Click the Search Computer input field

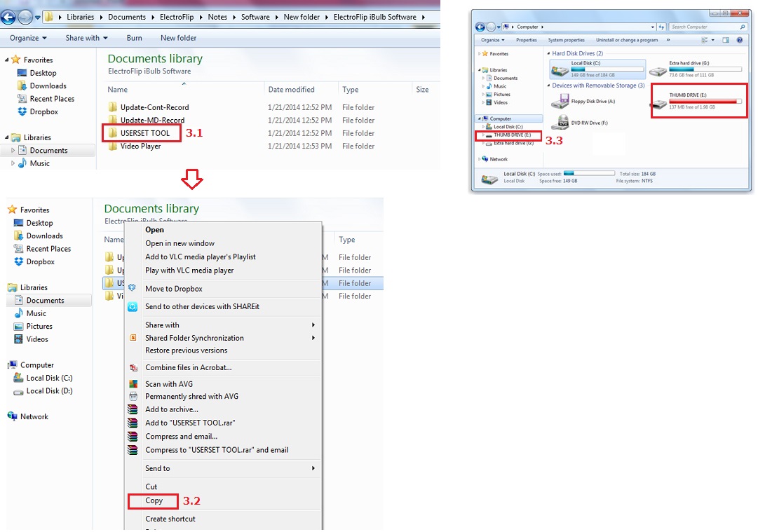703,27
